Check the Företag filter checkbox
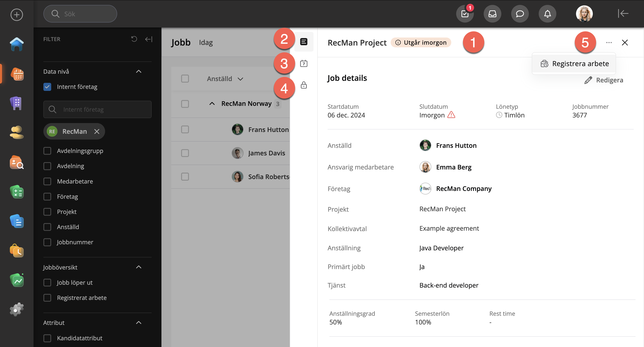Screen dimensions: 644x347 coord(47,196)
